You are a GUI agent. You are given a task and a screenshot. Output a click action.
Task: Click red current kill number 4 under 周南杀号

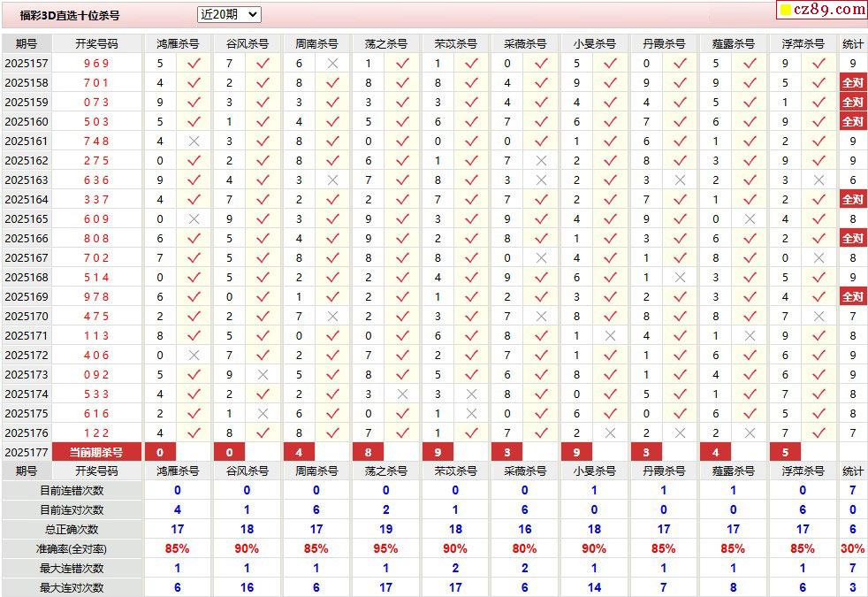pos(299,453)
